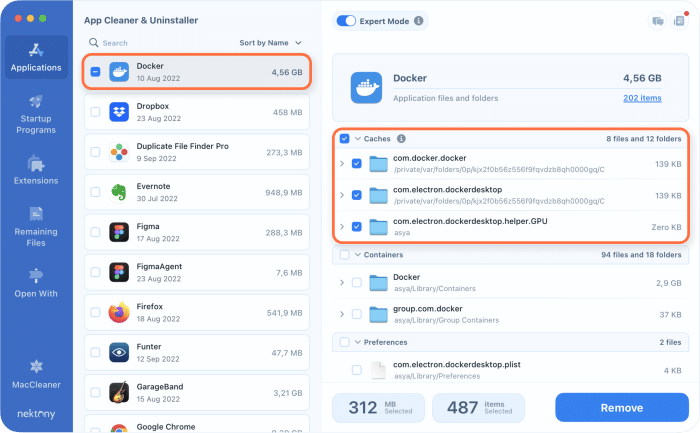Click the Dropbox app icon
This screenshot has height=433, width=700.
click(x=119, y=112)
